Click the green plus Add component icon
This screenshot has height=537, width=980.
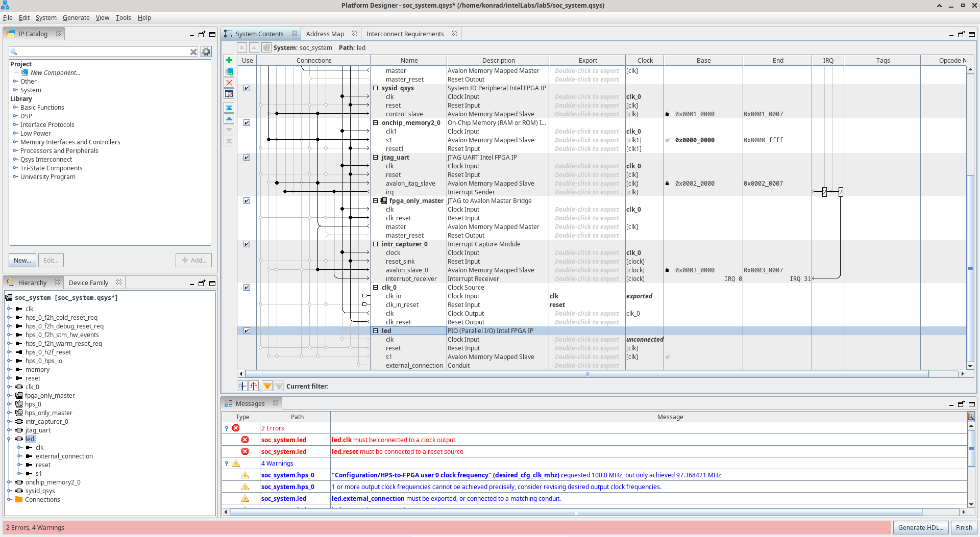click(x=229, y=60)
